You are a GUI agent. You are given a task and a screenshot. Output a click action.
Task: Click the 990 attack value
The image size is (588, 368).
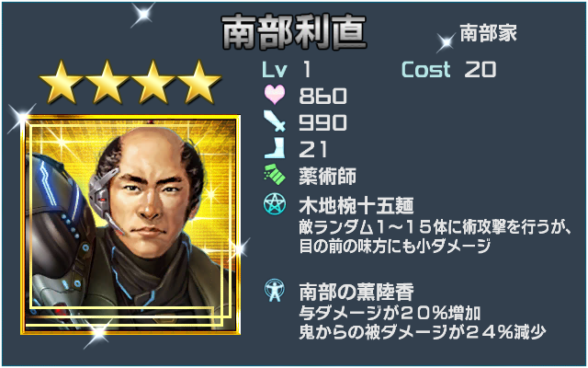tap(322, 122)
